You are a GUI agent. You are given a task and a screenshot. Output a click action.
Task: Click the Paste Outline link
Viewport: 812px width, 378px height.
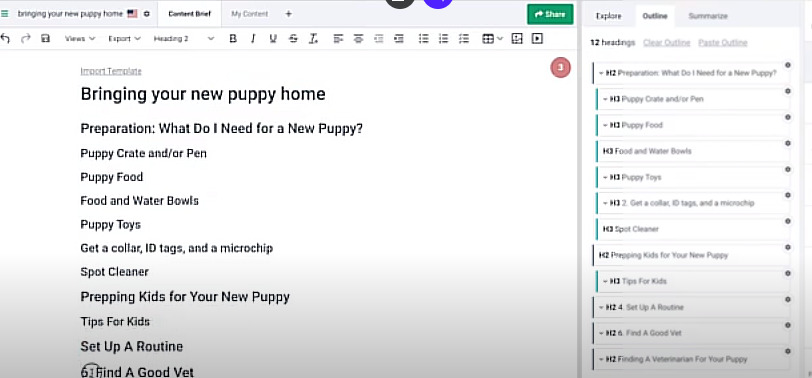point(722,42)
